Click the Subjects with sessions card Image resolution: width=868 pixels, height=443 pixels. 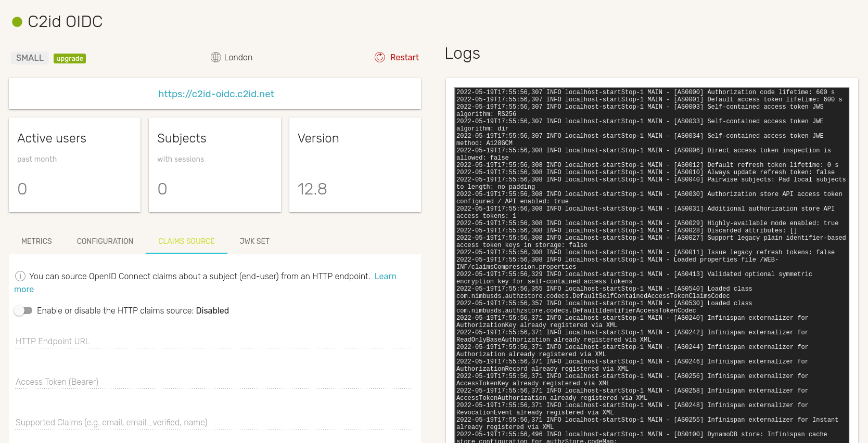(x=215, y=165)
